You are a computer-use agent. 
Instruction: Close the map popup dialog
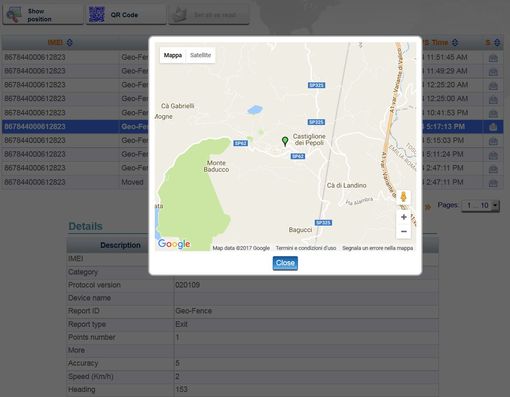(x=285, y=263)
